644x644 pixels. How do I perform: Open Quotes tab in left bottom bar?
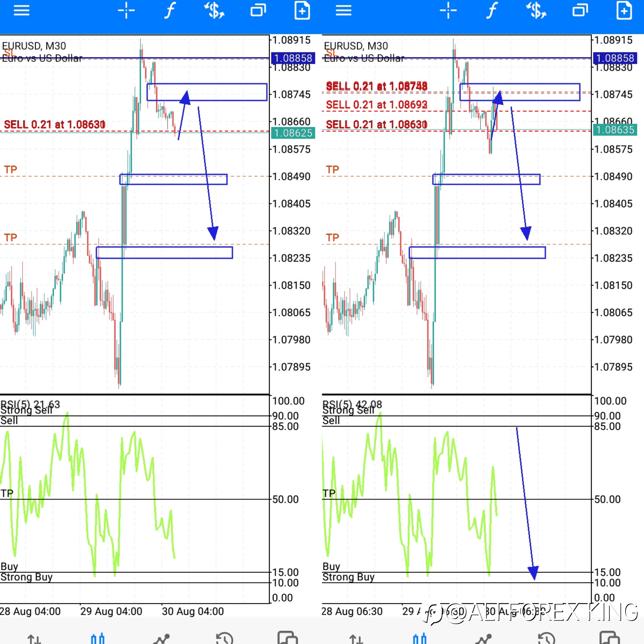[x=34, y=639]
